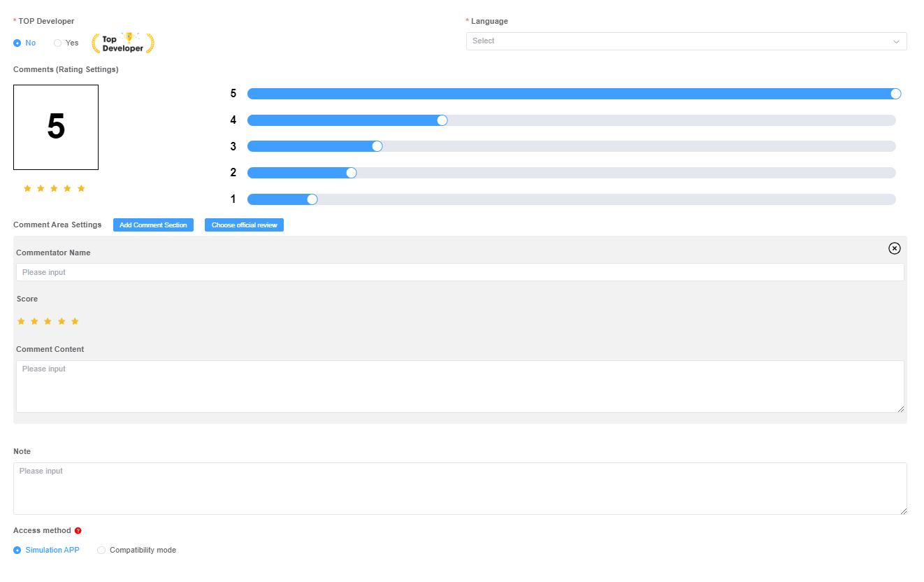
Task: Click the first star under the rating box
Action: 27,188
